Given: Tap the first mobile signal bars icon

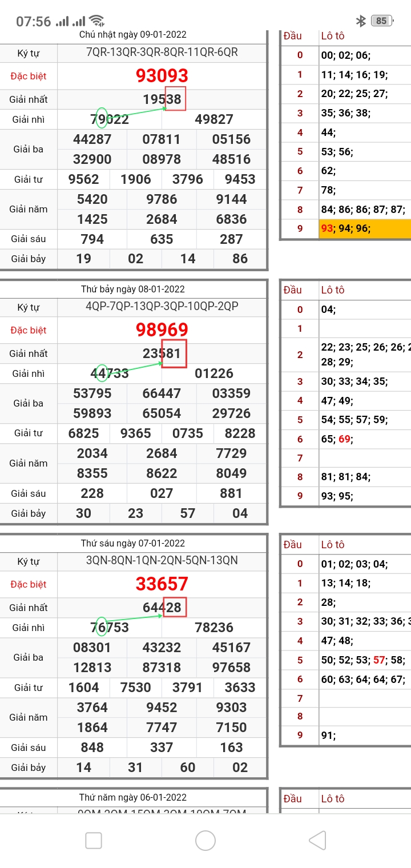Looking at the screenshot, I should point(62,22).
